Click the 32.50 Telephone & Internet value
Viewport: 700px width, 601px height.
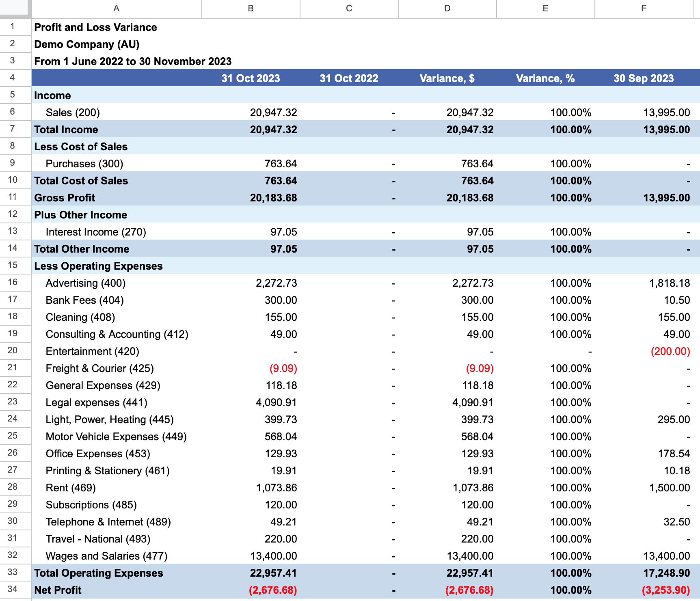click(677, 522)
